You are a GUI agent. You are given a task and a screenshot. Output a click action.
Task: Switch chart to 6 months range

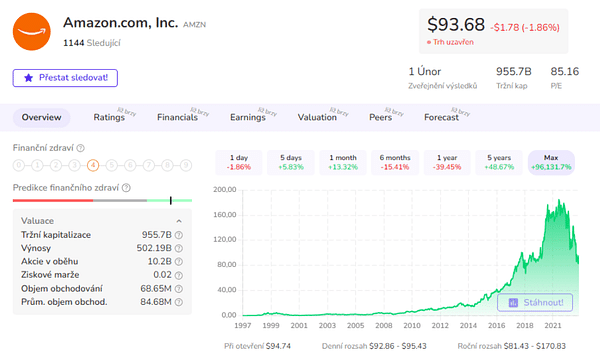[395, 163]
